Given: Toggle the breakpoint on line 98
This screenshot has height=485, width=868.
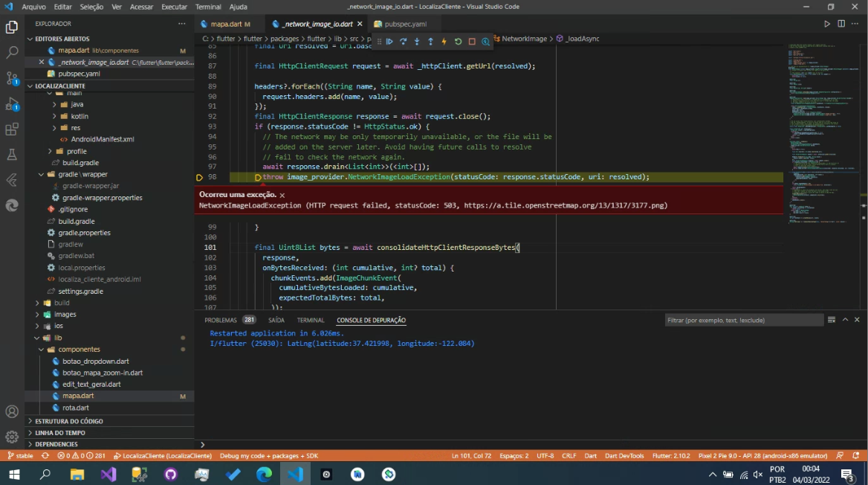Looking at the screenshot, I should tap(199, 176).
